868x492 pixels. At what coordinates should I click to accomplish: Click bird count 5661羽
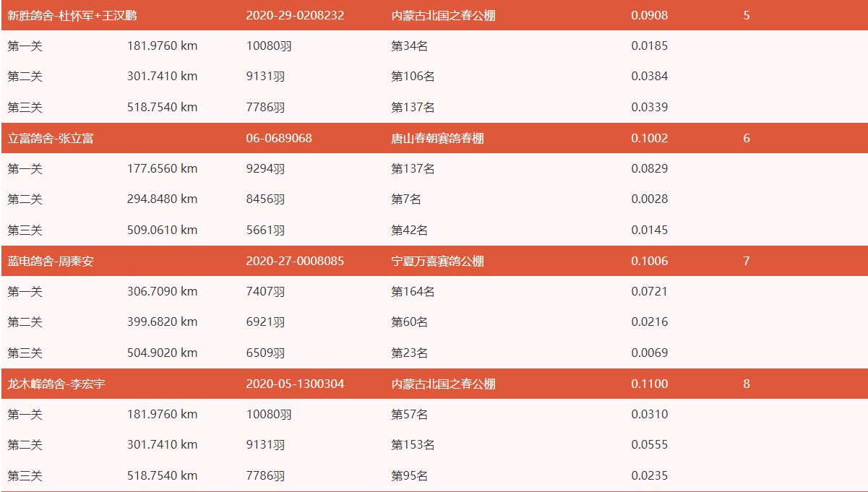click(x=265, y=230)
